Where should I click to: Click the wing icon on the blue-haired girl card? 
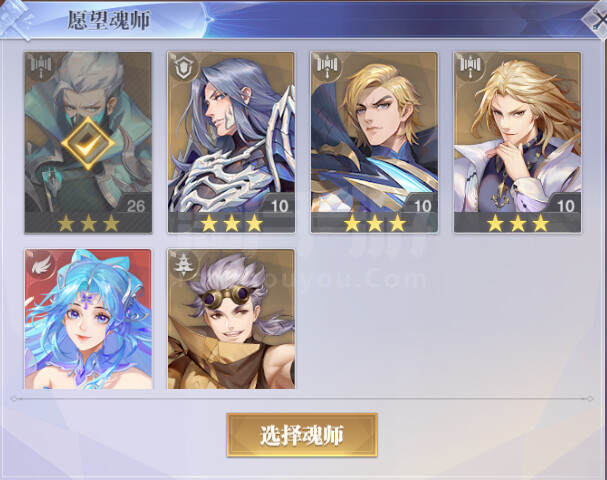pyautogui.click(x=40, y=266)
